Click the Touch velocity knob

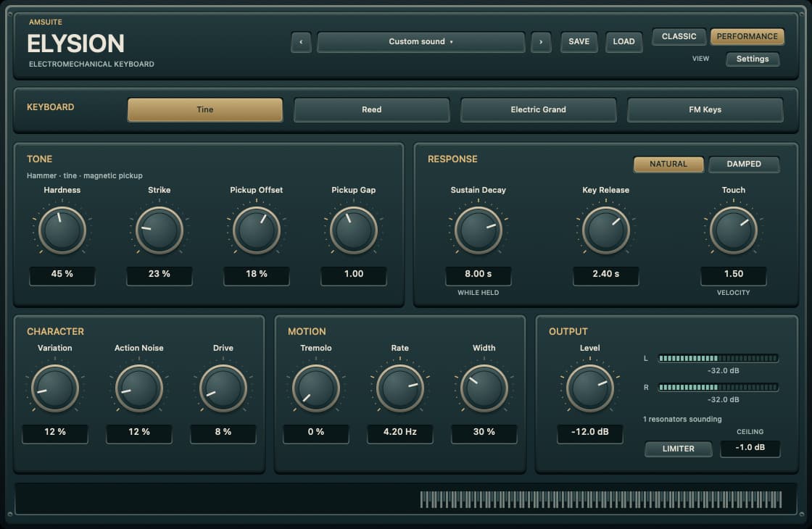(x=733, y=230)
